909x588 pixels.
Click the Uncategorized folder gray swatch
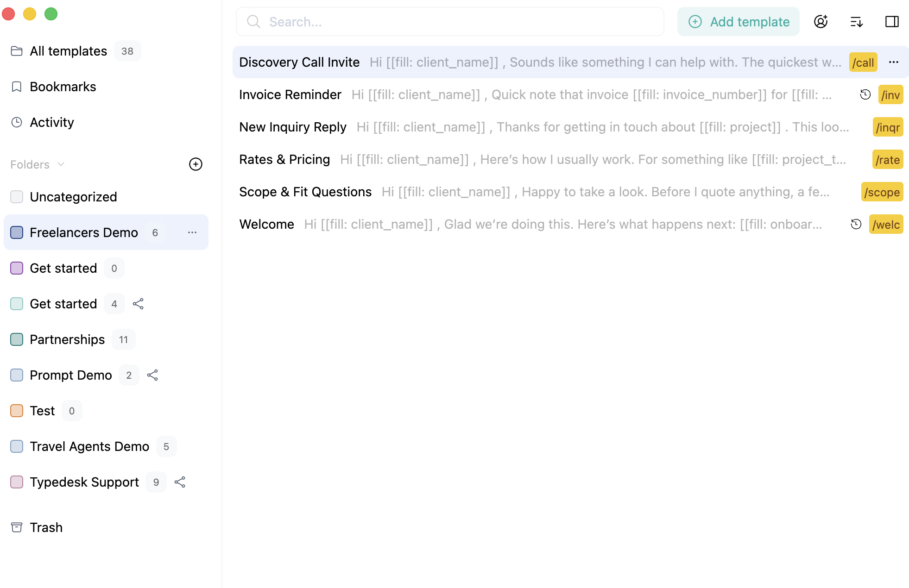coord(17,197)
